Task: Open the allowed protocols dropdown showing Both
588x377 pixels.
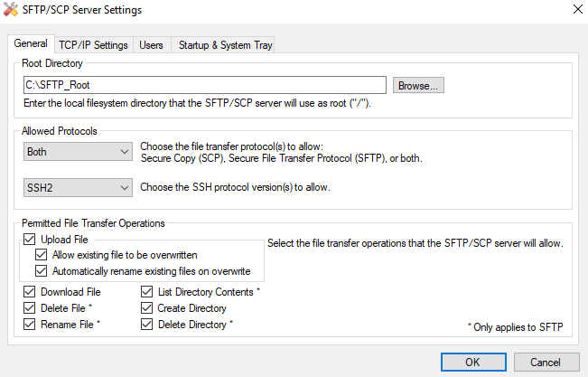Action: click(x=79, y=152)
